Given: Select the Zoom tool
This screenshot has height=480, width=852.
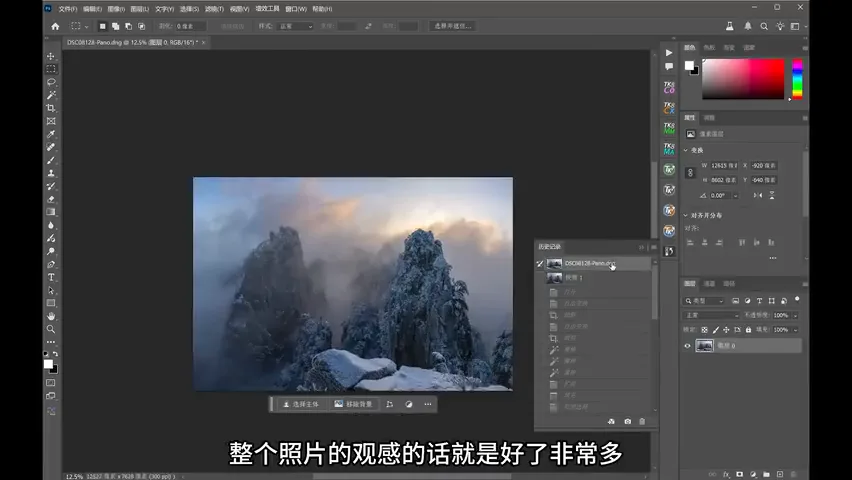Looking at the screenshot, I should [51, 329].
